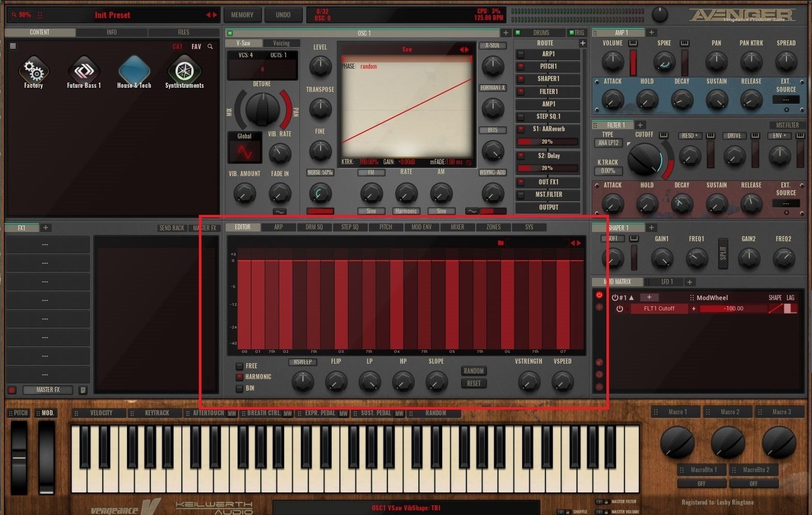
Task: Toggle power icon of mod slot #1
Action: point(615,298)
